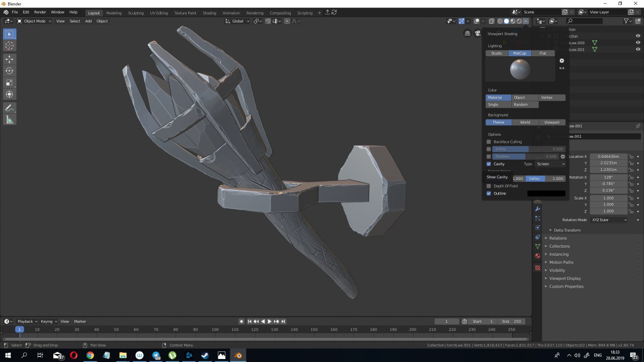Open the Edit menu
644x362 pixels.
click(26, 12)
